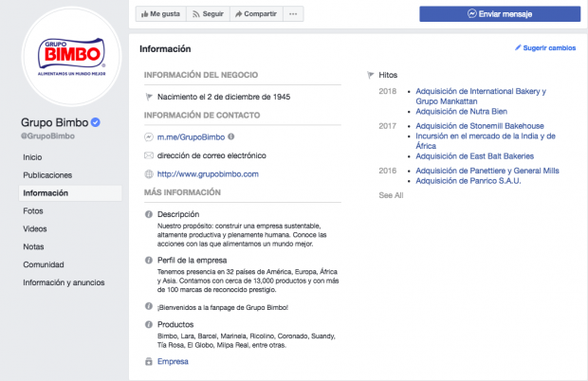Click the Grupo Bimbo profile logo
This screenshot has height=381, width=588.
tap(71, 57)
